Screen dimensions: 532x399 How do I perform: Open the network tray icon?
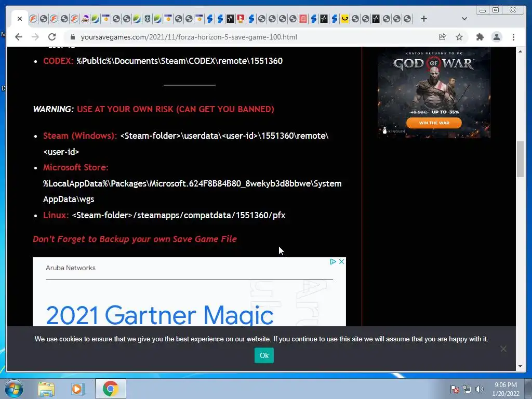[467, 389]
